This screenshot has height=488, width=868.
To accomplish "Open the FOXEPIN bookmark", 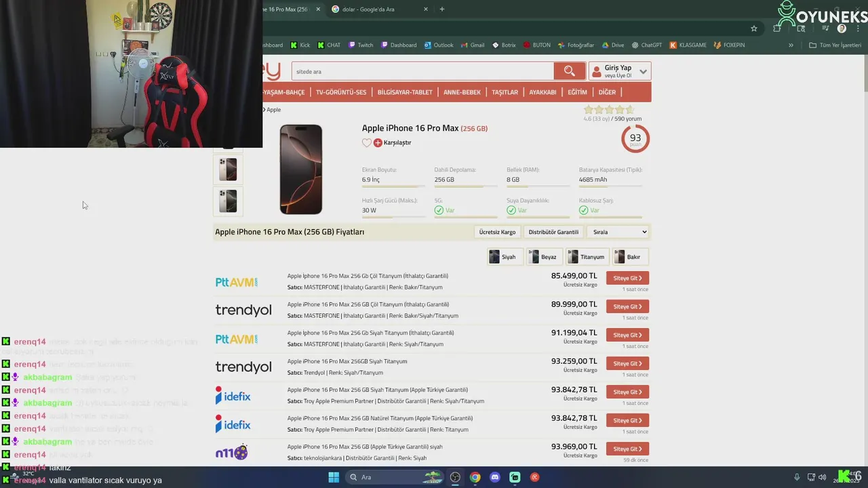I will click(729, 45).
